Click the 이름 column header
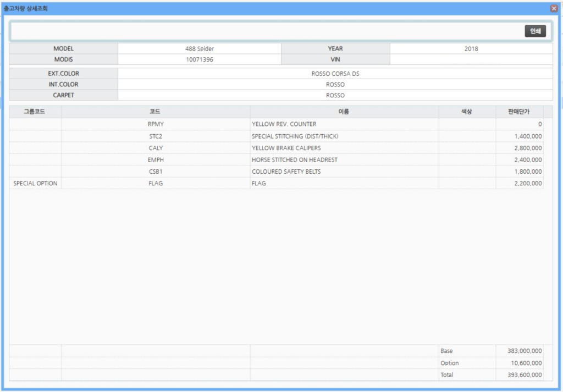This screenshot has width=563, height=392. pos(344,112)
